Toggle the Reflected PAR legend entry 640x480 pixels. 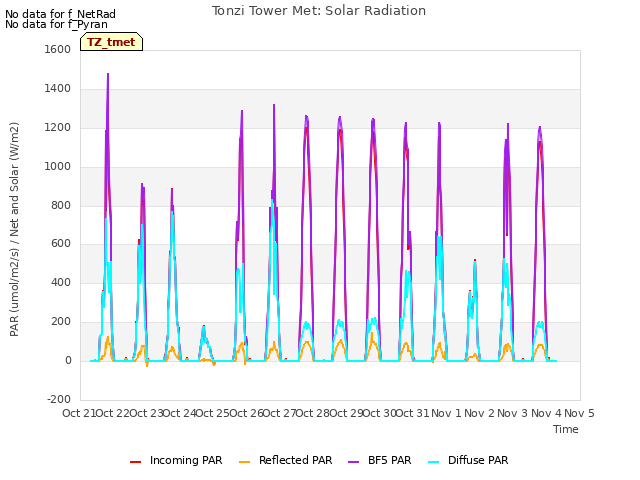[285, 460]
